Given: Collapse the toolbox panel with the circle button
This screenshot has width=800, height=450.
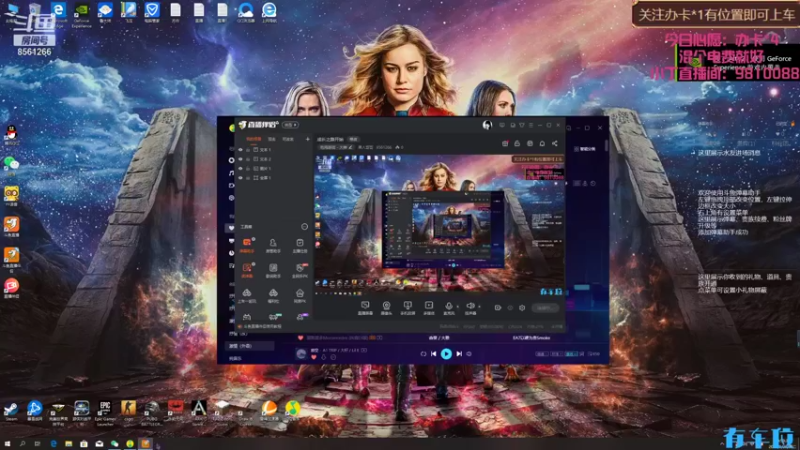Looking at the screenshot, I should tap(305, 227).
